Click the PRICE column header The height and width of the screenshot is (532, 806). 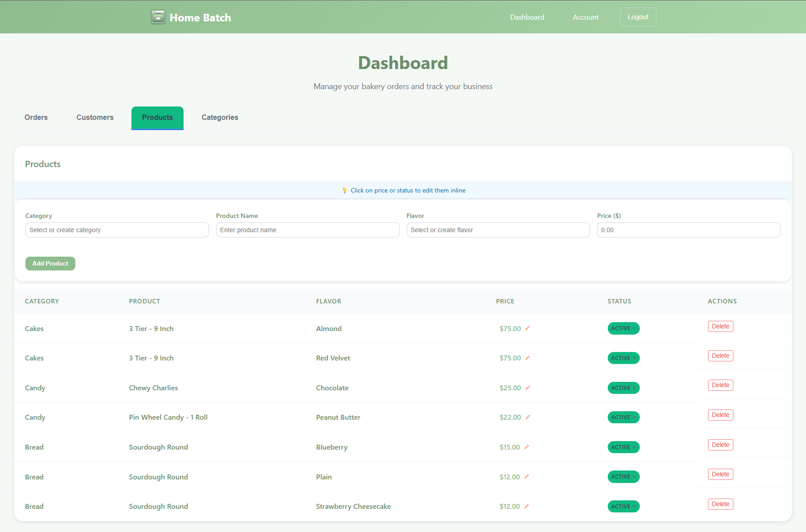(505, 301)
